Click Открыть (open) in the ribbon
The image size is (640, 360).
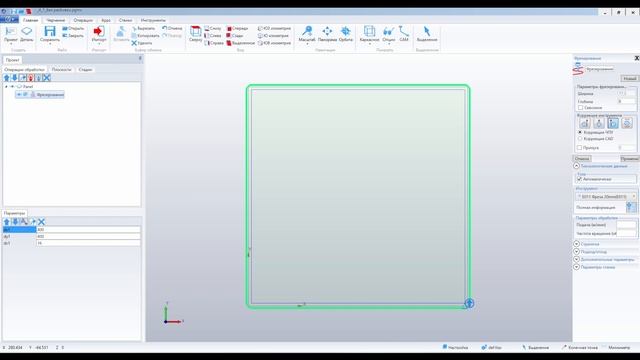(x=73, y=29)
